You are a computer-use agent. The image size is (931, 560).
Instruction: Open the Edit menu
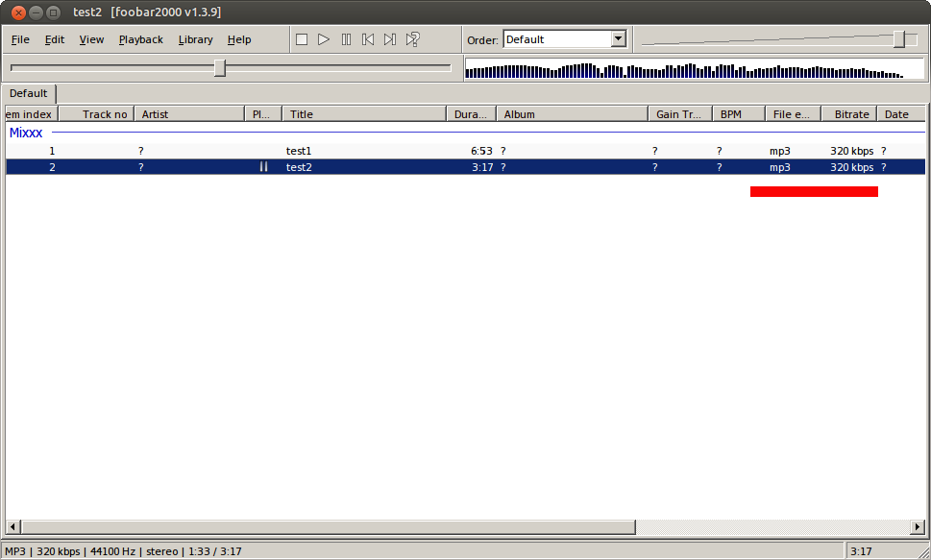tap(55, 39)
